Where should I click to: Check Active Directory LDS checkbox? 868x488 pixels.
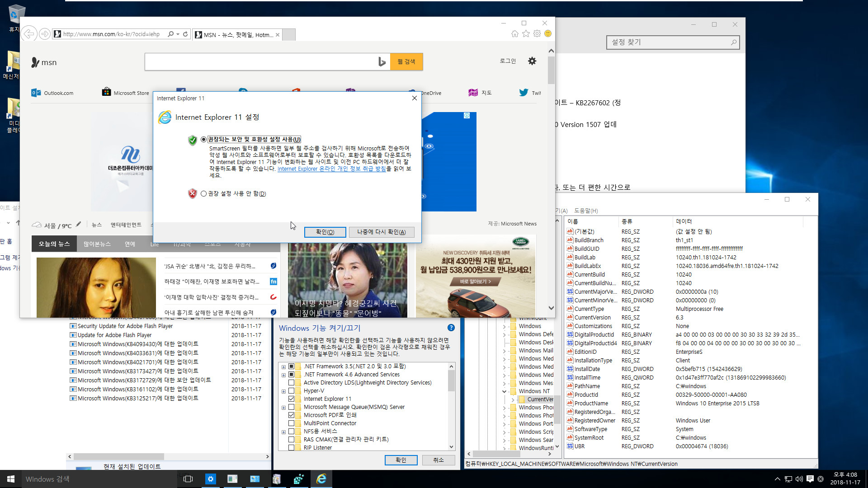(291, 383)
